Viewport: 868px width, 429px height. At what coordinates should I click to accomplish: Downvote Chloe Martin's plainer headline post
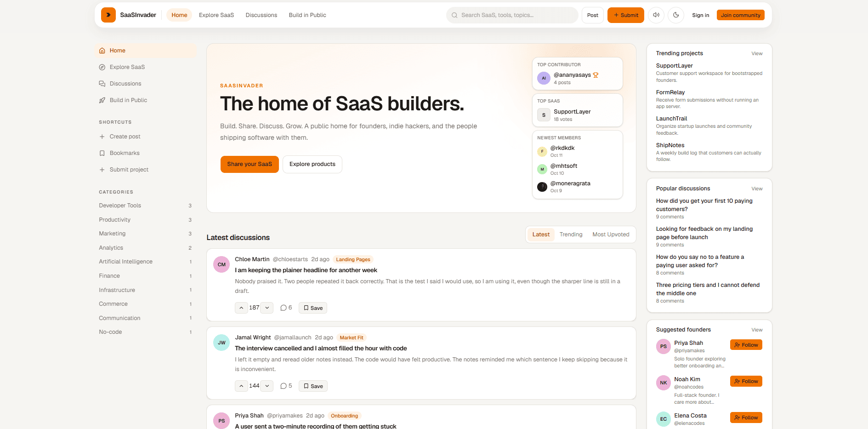pos(267,308)
